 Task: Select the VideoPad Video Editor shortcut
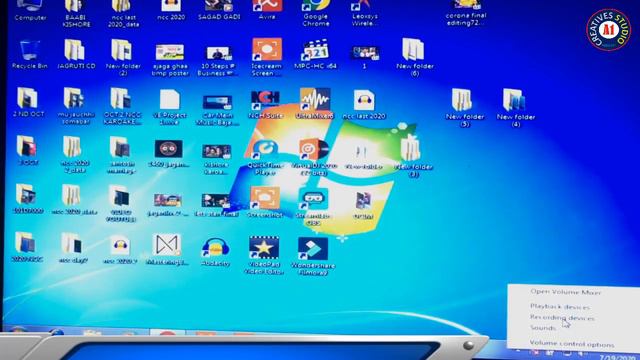coord(264,255)
